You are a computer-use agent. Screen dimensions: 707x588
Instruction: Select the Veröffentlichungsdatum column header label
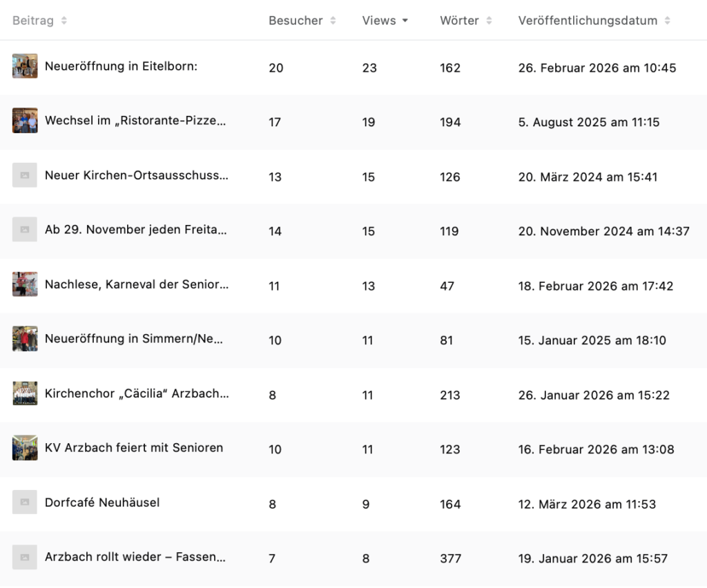(588, 21)
